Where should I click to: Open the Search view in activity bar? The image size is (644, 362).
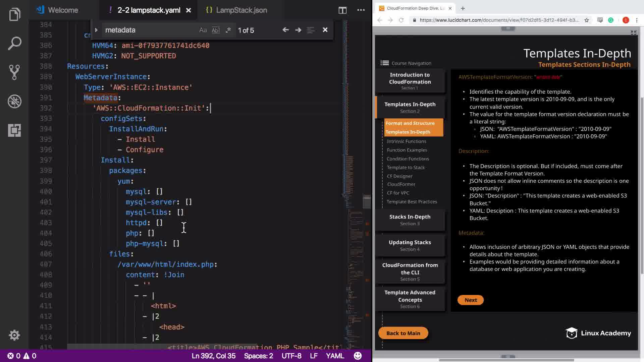click(x=14, y=44)
